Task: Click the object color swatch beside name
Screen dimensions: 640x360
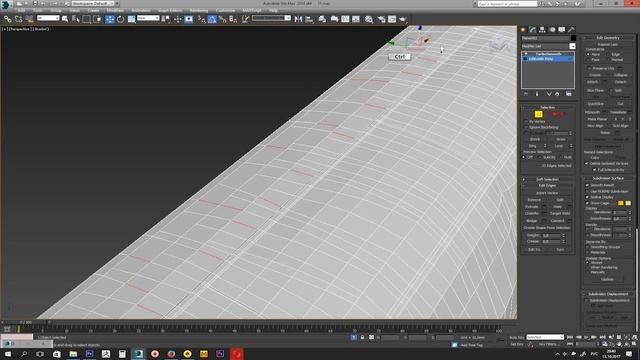Action: tap(573, 38)
